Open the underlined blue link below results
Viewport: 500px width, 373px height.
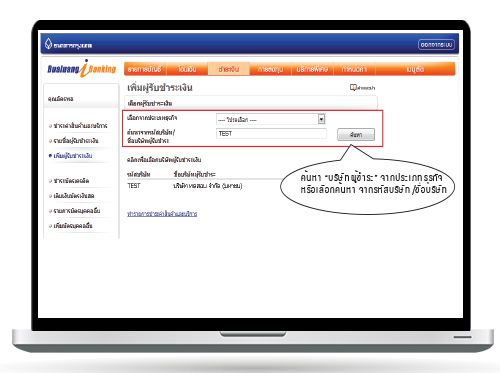pos(162,214)
